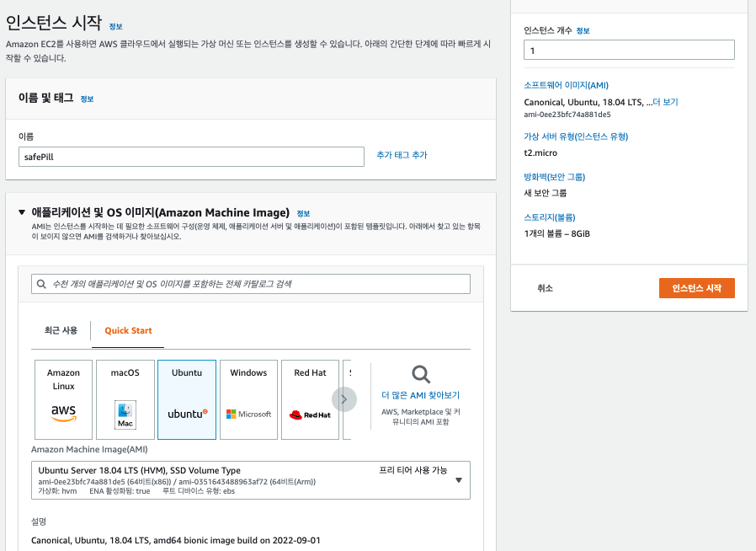Open 더 많은 AMI 찾아보기 link
This screenshot has height=551, width=756.
[x=420, y=395]
